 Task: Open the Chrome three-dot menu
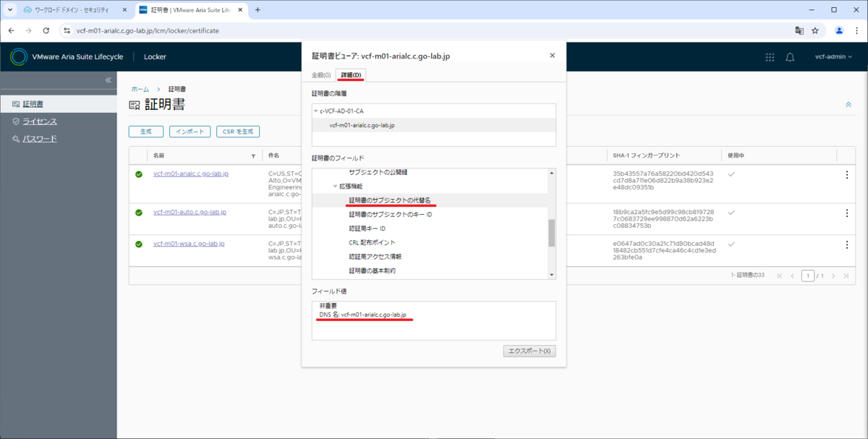(856, 31)
